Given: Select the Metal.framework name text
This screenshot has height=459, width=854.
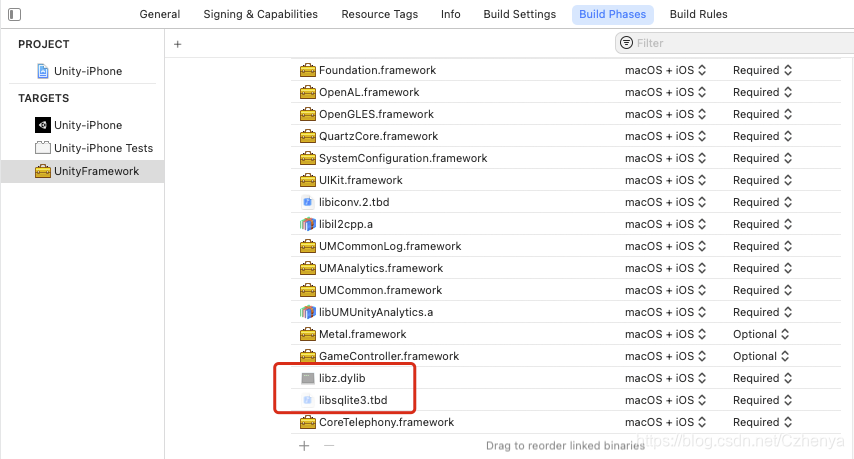Looking at the screenshot, I should pos(362,334).
